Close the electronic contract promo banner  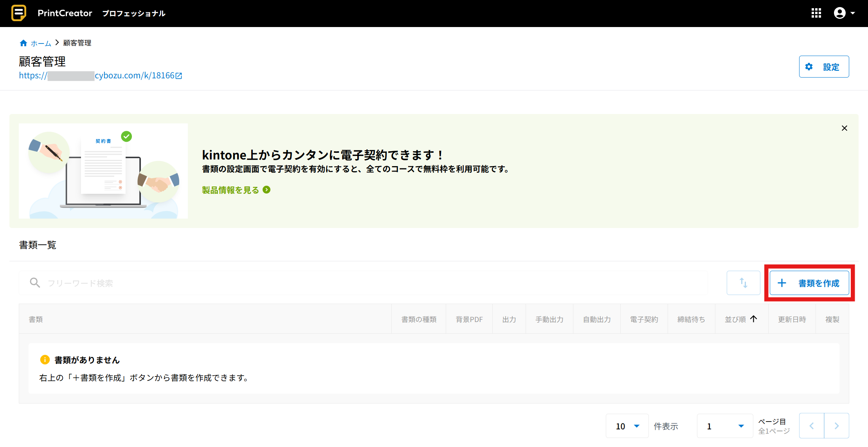[x=844, y=128]
